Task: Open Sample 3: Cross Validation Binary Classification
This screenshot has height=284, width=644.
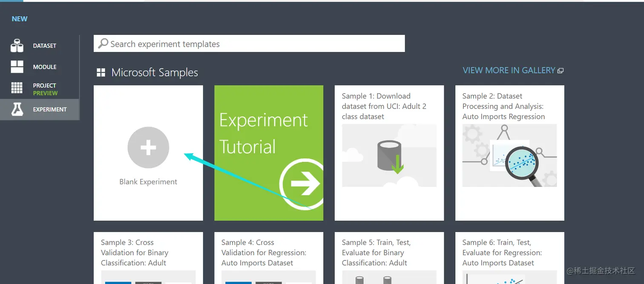Action: tap(148, 258)
